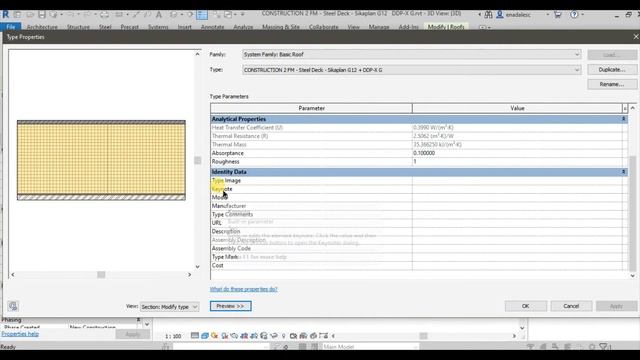Switch to the Systems ribbon tab
The image size is (640, 360).
pyautogui.click(x=158, y=27)
